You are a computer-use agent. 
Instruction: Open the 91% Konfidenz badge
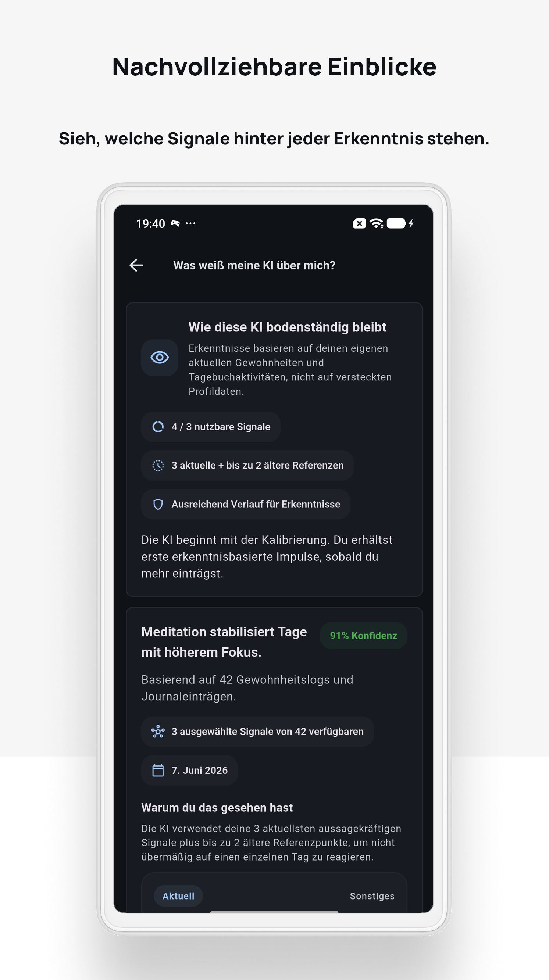point(363,636)
